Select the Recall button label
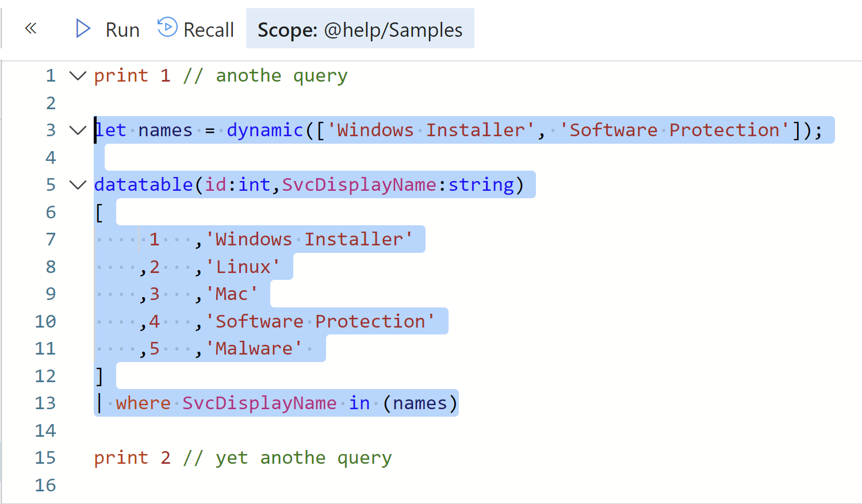Viewport: 862px width, 504px height. pyautogui.click(x=209, y=30)
